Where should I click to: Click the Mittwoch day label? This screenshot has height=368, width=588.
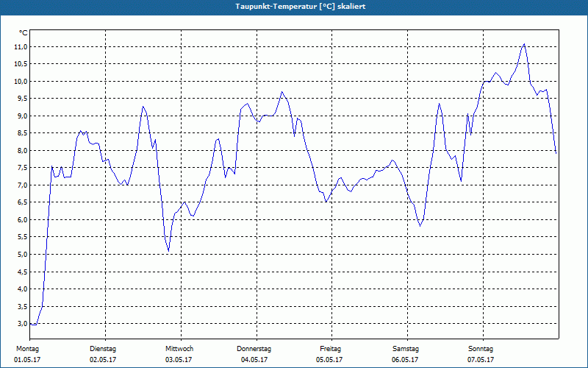click(x=179, y=349)
